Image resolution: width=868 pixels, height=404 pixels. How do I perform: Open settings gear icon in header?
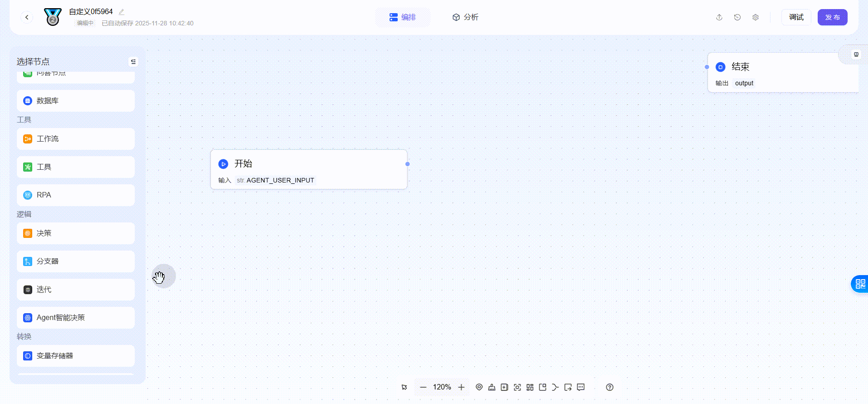(x=756, y=17)
